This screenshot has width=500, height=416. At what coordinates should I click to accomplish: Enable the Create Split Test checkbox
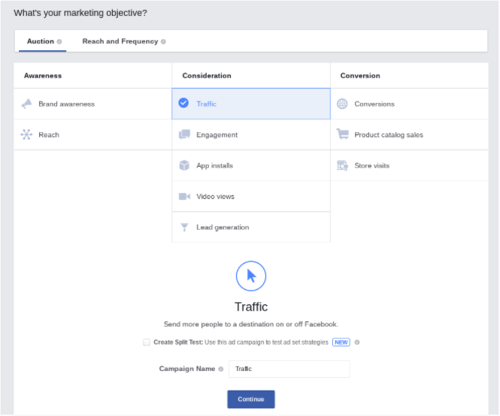tap(146, 342)
